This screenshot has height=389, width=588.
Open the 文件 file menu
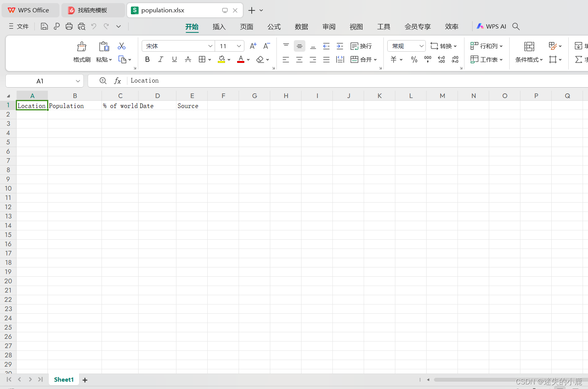(x=19, y=26)
